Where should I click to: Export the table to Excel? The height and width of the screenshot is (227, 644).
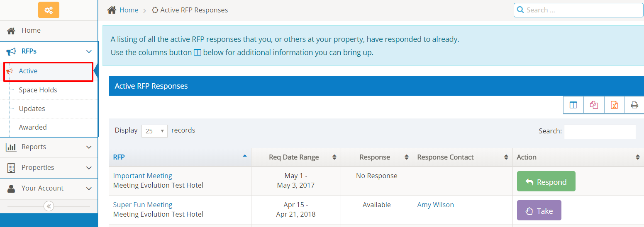click(614, 105)
